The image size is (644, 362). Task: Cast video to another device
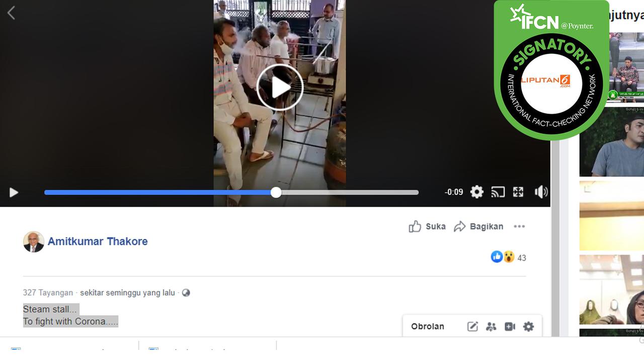click(x=498, y=192)
